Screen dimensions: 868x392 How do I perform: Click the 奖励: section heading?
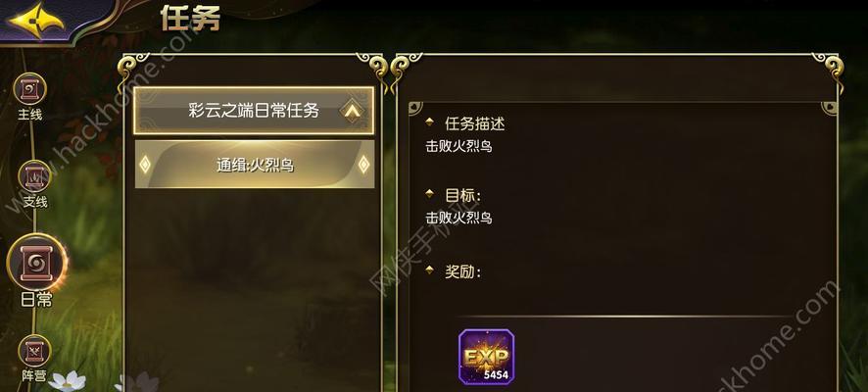[462, 271]
